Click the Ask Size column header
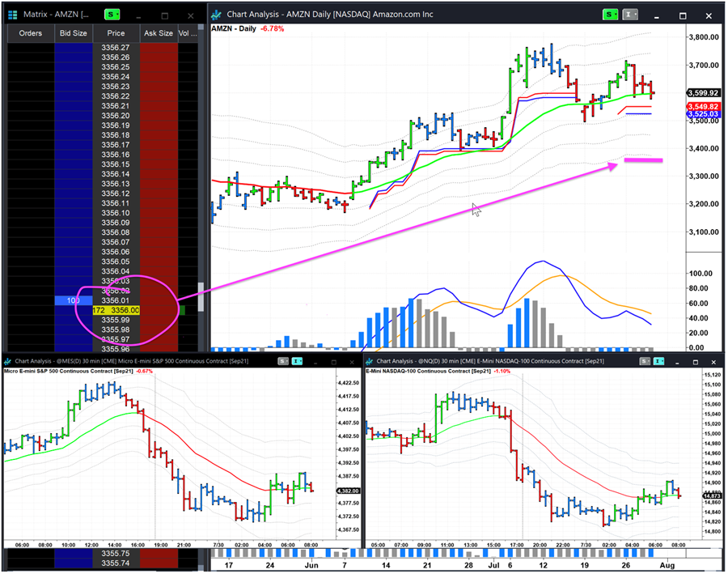The height and width of the screenshot is (574, 728). tap(158, 33)
